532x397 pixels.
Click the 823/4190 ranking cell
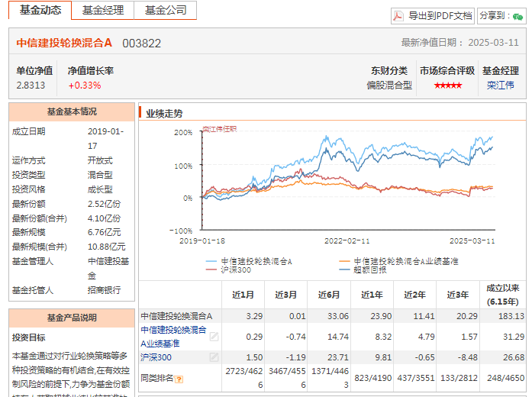(373, 378)
